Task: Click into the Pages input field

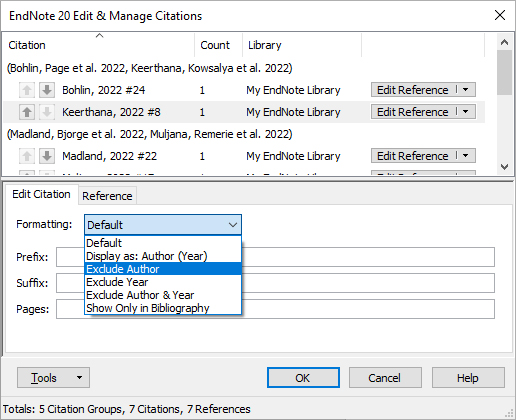Action: pyautogui.click(x=275, y=309)
